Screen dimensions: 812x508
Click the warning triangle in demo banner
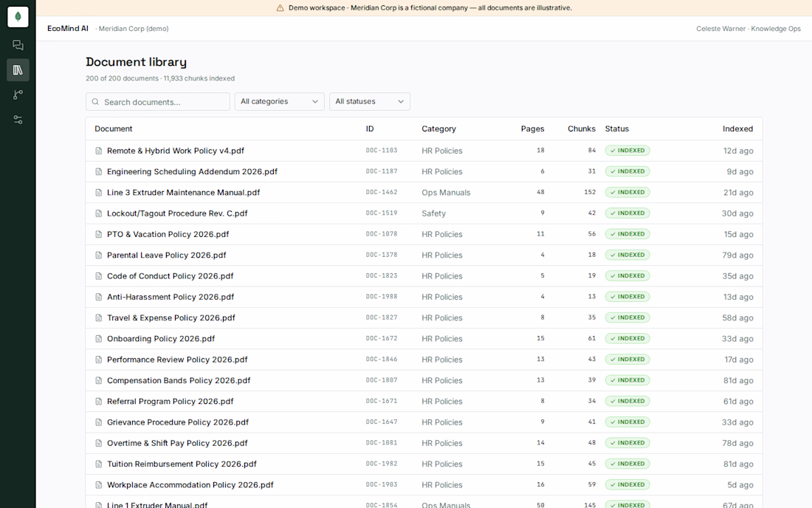click(x=281, y=8)
